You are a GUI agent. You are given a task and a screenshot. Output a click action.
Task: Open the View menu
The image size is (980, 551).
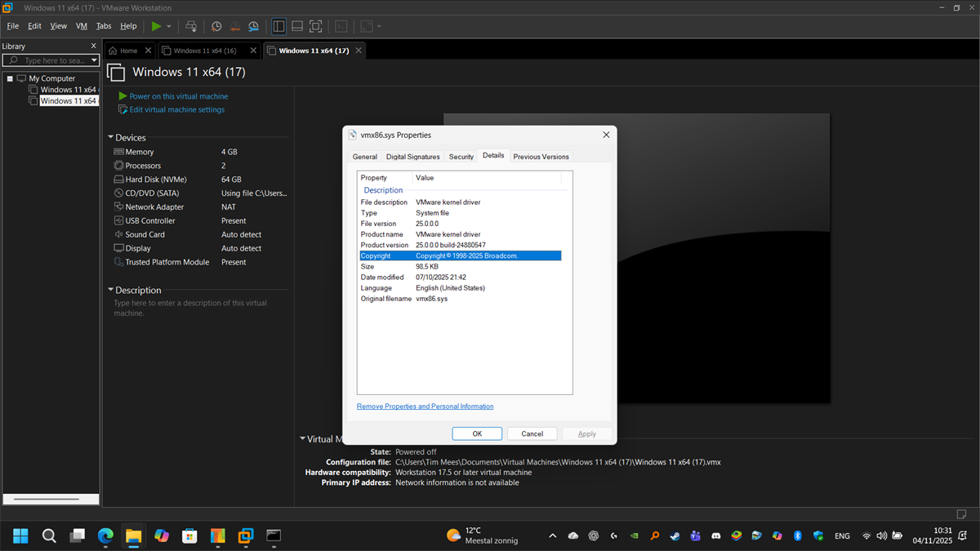(59, 26)
